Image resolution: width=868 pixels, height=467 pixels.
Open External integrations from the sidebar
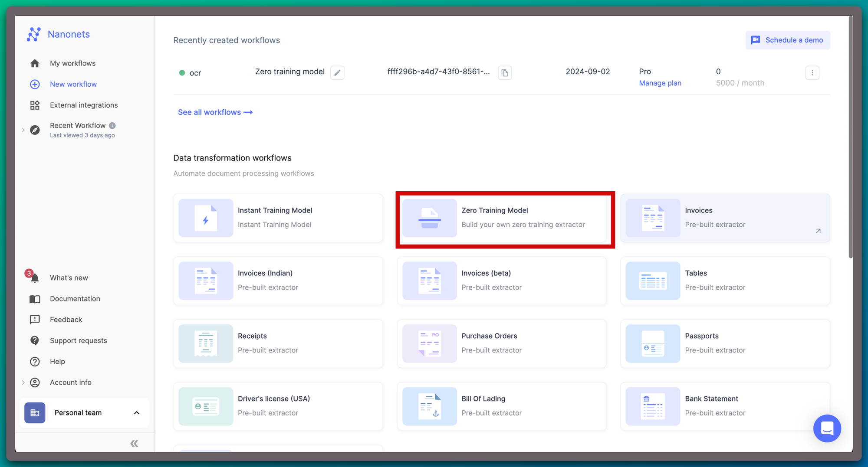pos(35,105)
